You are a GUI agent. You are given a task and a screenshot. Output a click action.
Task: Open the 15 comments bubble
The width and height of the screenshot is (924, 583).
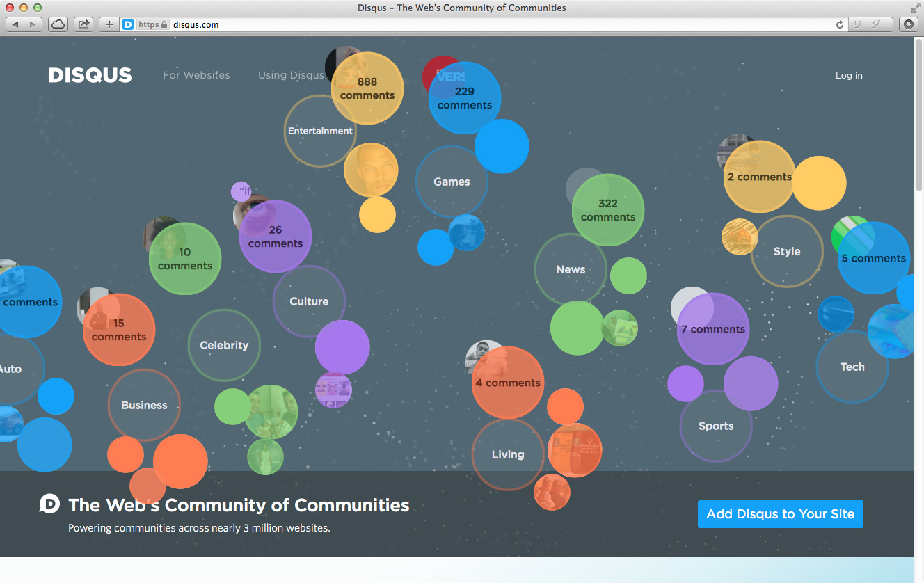coord(119,330)
